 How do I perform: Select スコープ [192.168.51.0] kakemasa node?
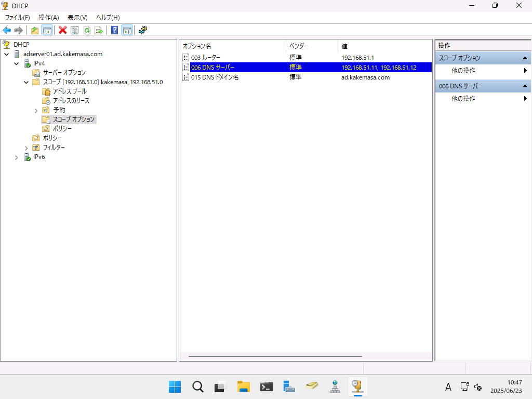[x=103, y=82]
